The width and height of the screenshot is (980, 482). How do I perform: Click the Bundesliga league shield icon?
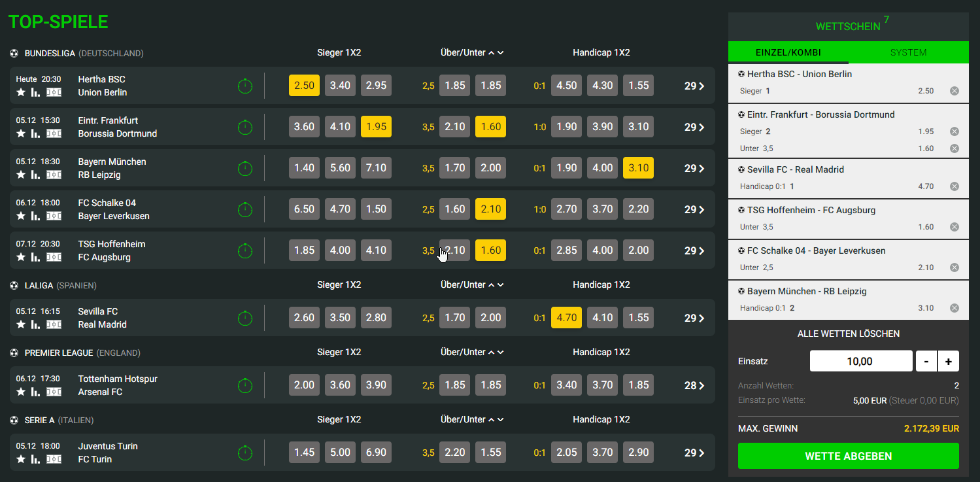[14, 53]
